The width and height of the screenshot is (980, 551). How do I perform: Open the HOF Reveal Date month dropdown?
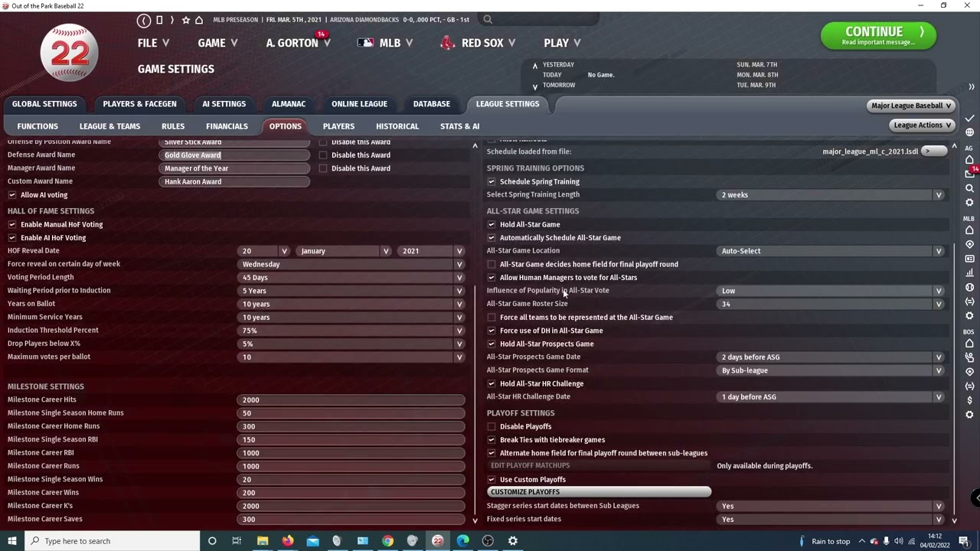[x=344, y=251]
